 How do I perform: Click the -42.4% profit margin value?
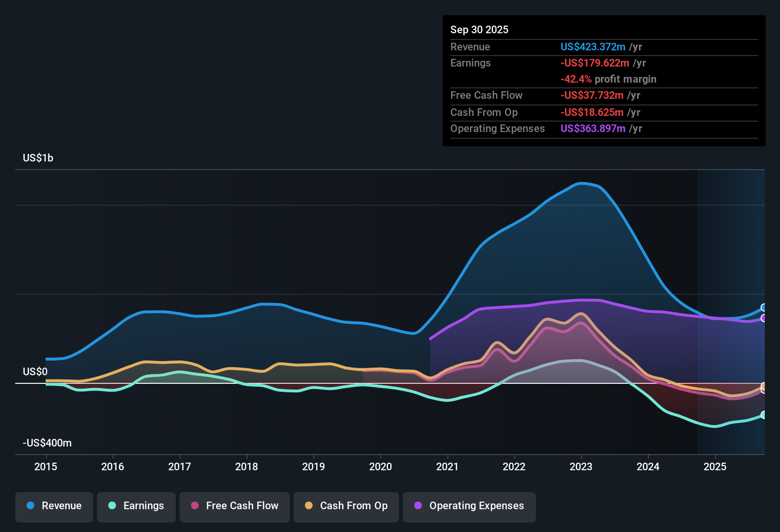point(576,79)
